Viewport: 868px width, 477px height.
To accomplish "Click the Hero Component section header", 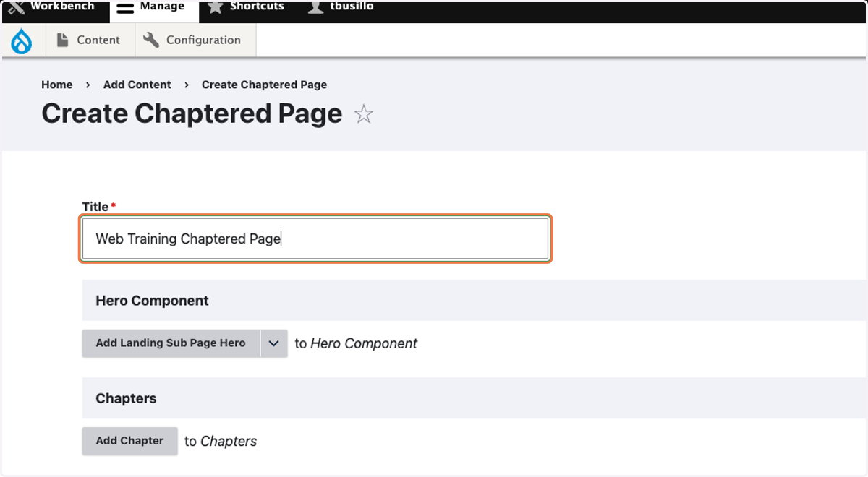I will point(474,301).
